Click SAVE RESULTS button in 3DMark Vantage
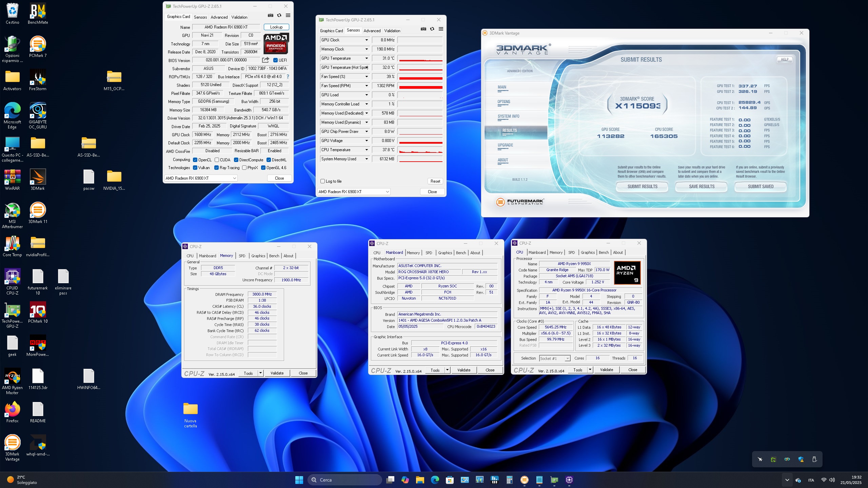This screenshot has width=868, height=488. pyautogui.click(x=702, y=187)
